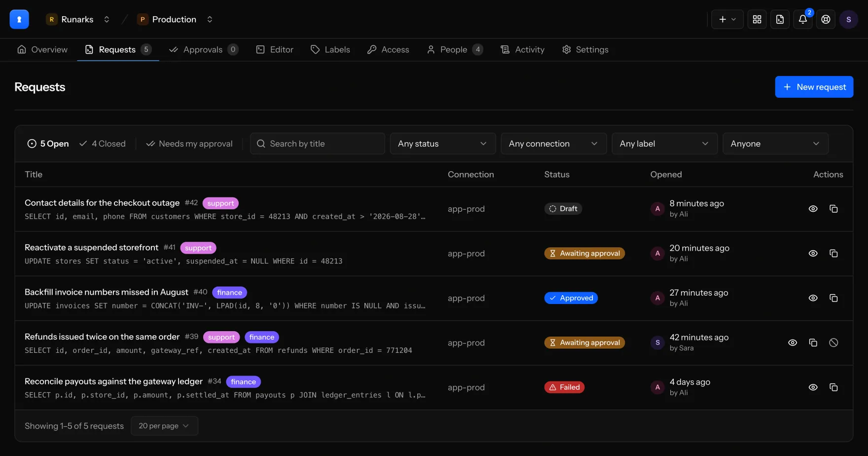Open the user avatar S menu

849,19
